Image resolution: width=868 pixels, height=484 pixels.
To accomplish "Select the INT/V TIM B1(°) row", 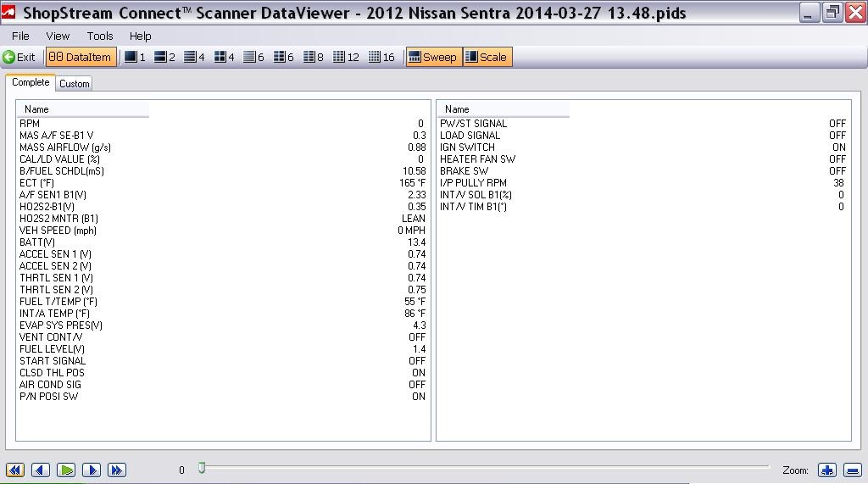I will pos(643,207).
